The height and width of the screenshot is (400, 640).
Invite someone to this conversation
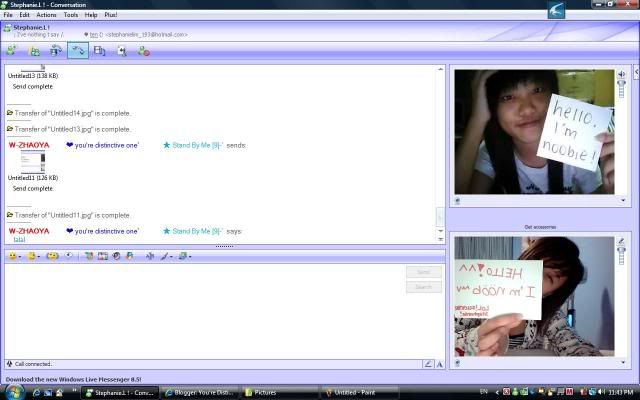pos(11,51)
